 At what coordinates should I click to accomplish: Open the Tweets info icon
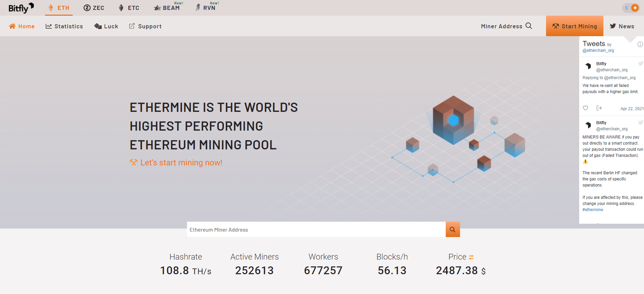640,44
